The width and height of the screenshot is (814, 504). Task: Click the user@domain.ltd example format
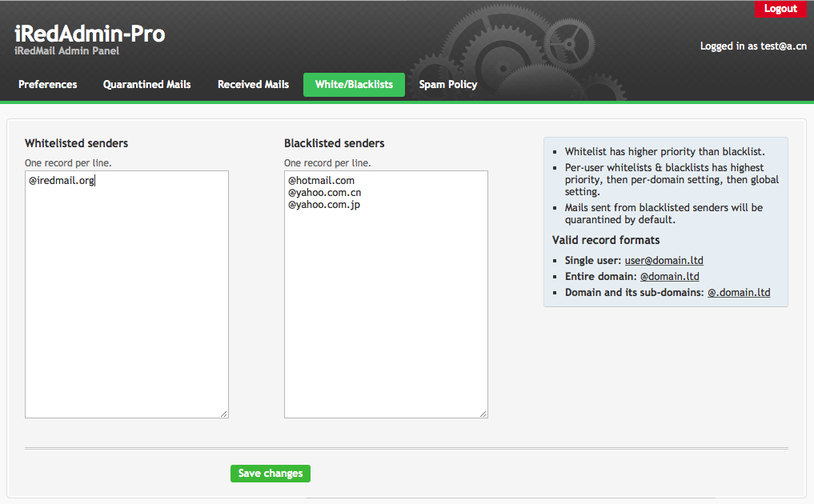[x=664, y=261]
